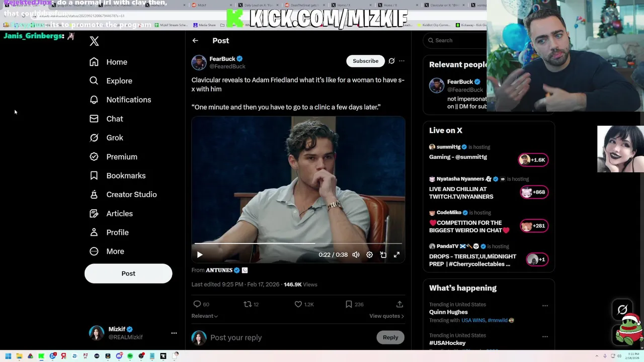Open @FearedBuck handle link on post
This screenshot has width=644, height=362.
(227, 66)
